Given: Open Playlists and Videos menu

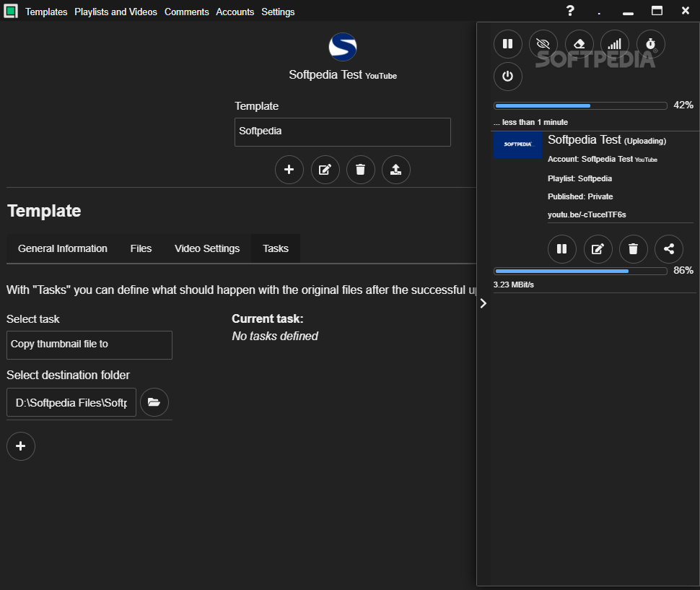Looking at the screenshot, I should [x=115, y=12].
